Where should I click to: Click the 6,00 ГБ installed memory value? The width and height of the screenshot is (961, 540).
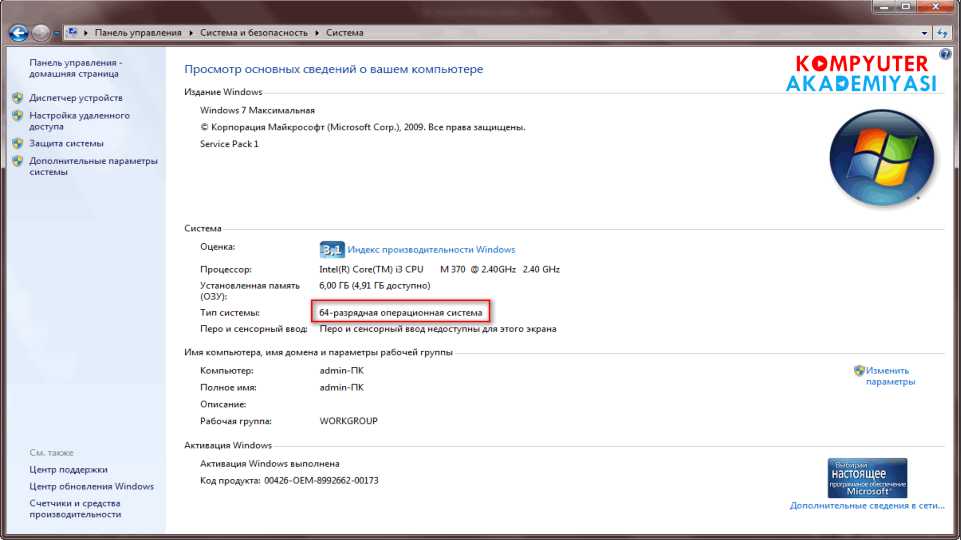tap(374, 286)
